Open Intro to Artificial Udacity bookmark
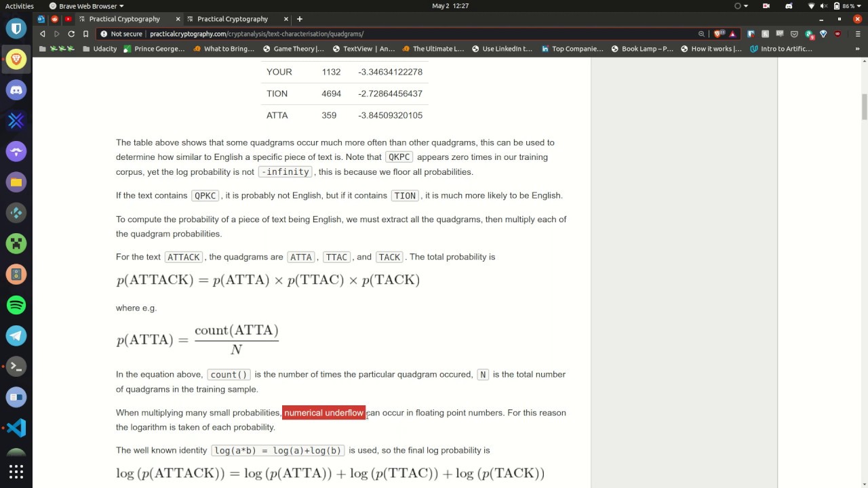The image size is (868, 488). [x=781, y=49]
